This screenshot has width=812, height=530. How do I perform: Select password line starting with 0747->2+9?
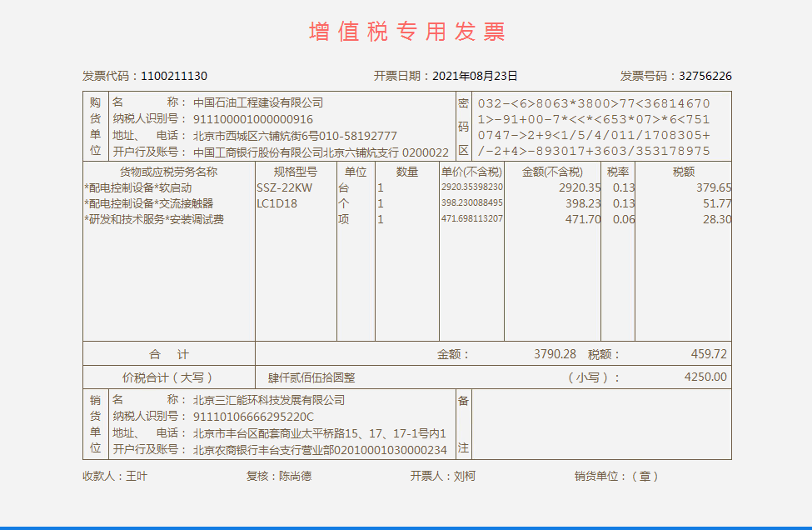click(x=594, y=136)
